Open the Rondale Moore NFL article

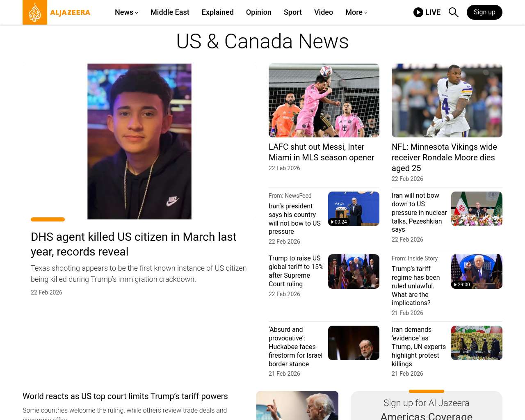coord(444,157)
